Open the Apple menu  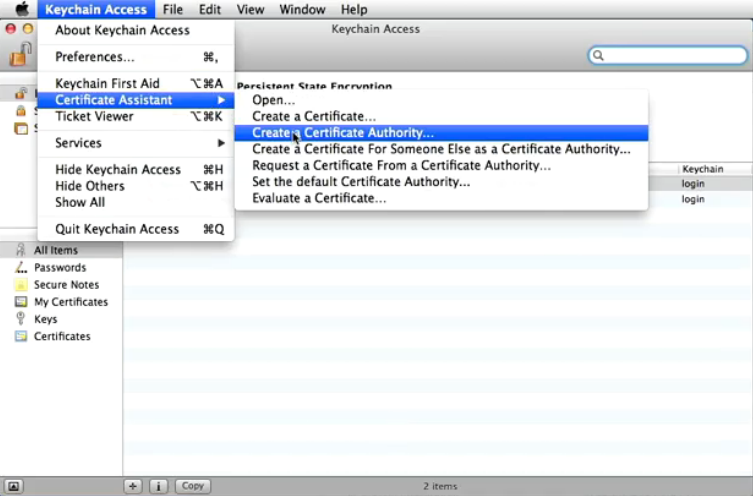click(22, 9)
